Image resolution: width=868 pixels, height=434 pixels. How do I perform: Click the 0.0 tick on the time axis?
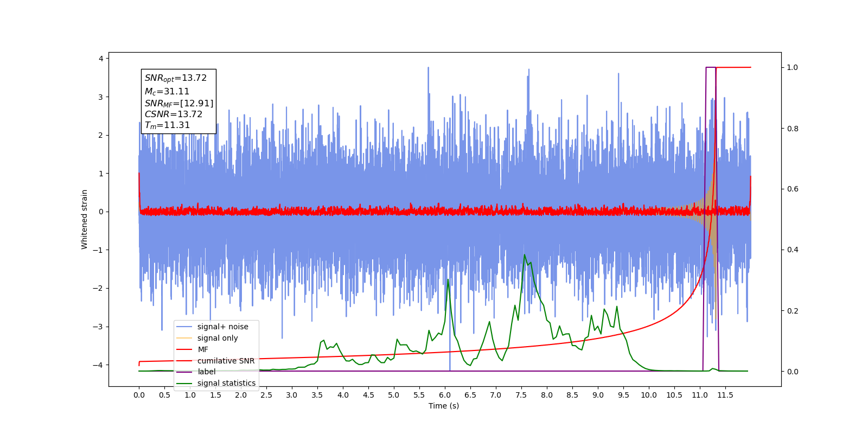coord(139,395)
